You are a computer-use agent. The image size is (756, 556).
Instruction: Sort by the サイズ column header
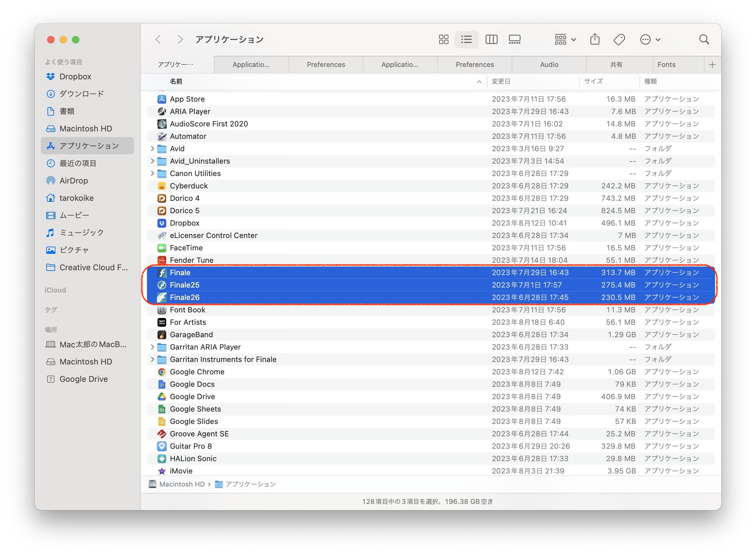click(609, 82)
